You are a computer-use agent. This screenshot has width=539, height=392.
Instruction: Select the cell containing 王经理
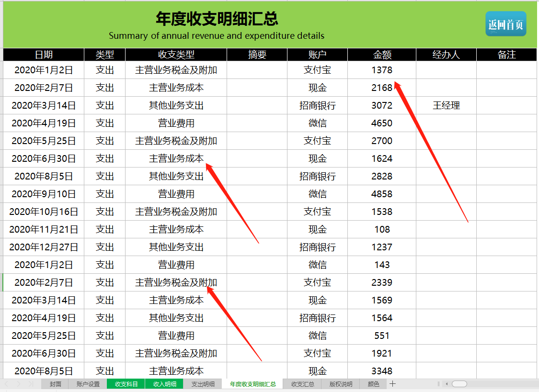[446, 105]
